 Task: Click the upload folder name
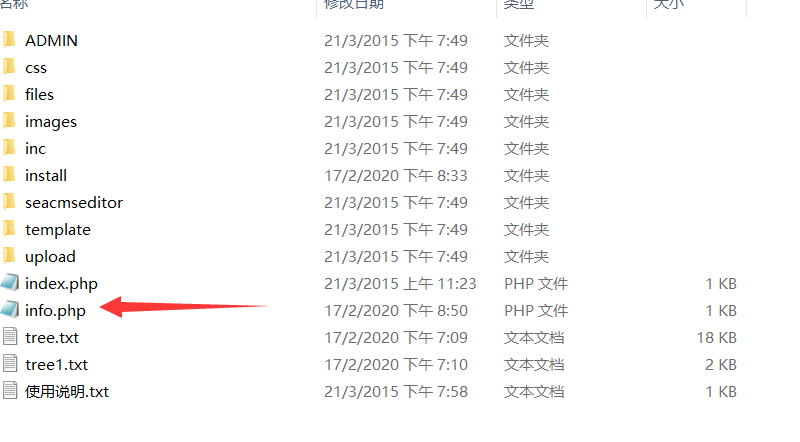[x=50, y=257]
